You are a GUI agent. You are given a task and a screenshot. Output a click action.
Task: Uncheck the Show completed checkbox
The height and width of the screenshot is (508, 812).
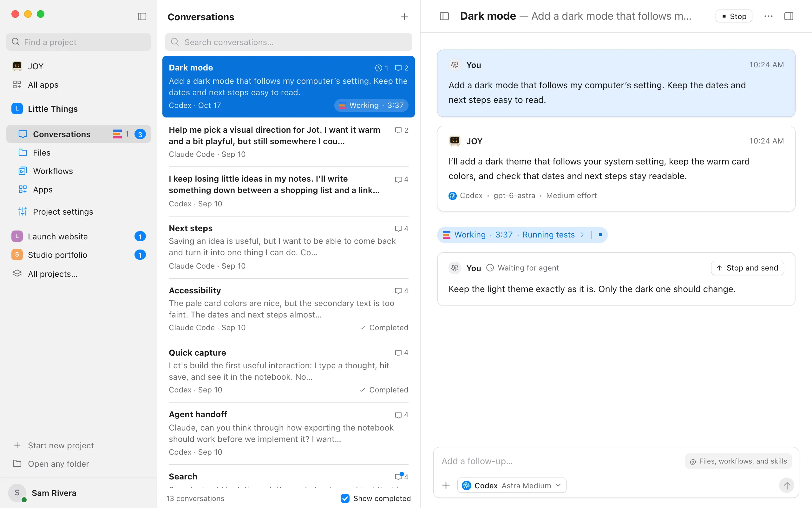(x=345, y=498)
